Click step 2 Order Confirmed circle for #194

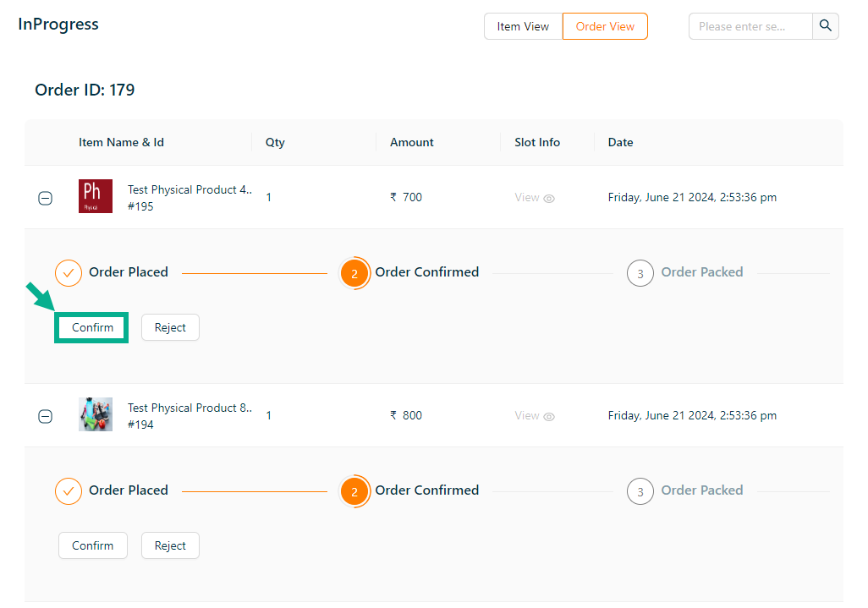pyautogui.click(x=354, y=491)
